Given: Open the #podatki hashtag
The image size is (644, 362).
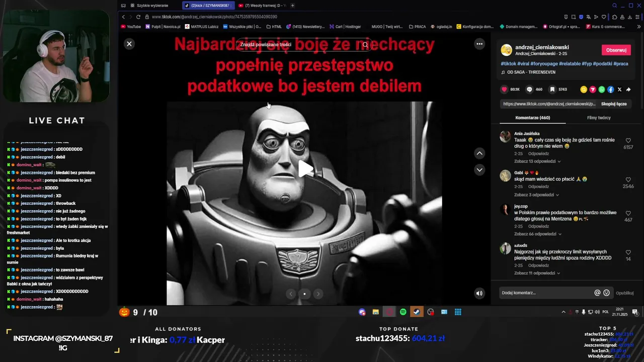Looking at the screenshot, I should click(603, 64).
